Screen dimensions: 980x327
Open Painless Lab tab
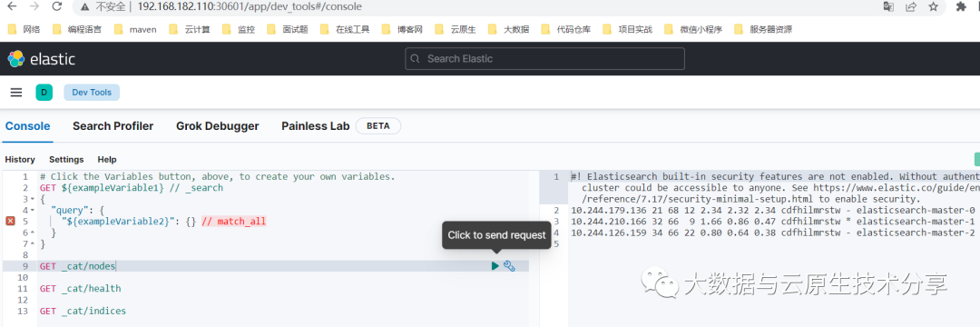point(316,126)
